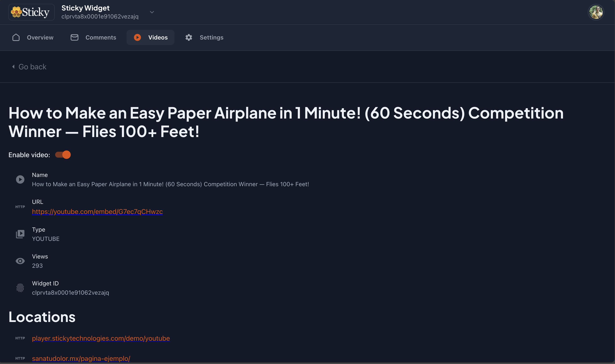The height and width of the screenshot is (364, 615).
Task: Click the video library icon beside Type
Action: [20, 234]
